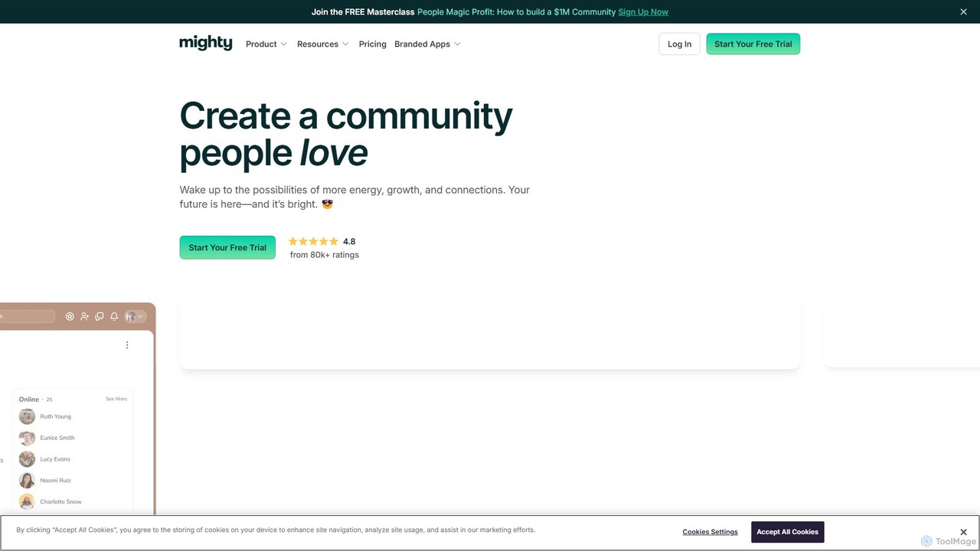980x551 pixels.
Task: Click Ruth Young's avatar
Action: 27,416
